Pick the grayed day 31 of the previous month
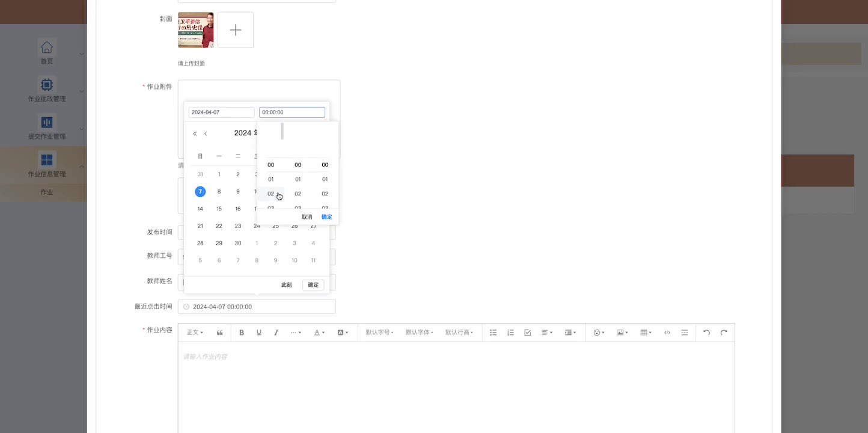 [x=200, y=174]
